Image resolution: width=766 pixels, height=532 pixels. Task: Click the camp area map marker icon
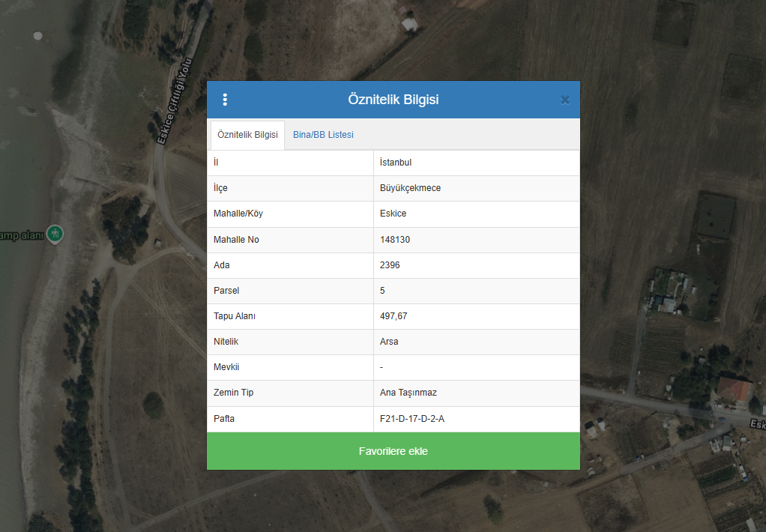pyautogui.click(x=55, y=235)
